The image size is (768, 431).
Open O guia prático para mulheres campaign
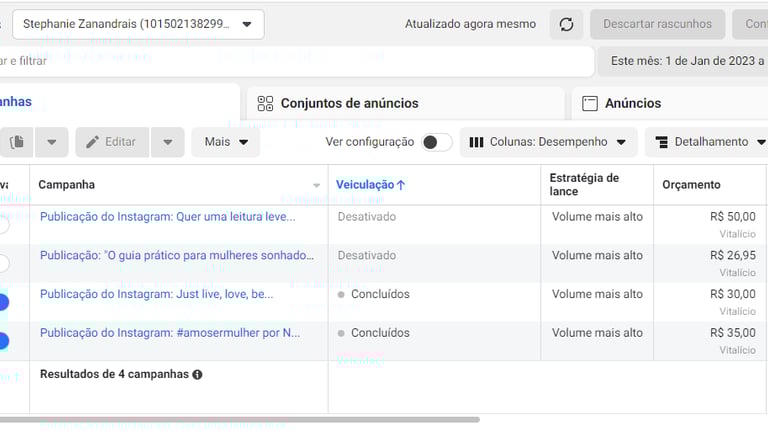[177, 256]
